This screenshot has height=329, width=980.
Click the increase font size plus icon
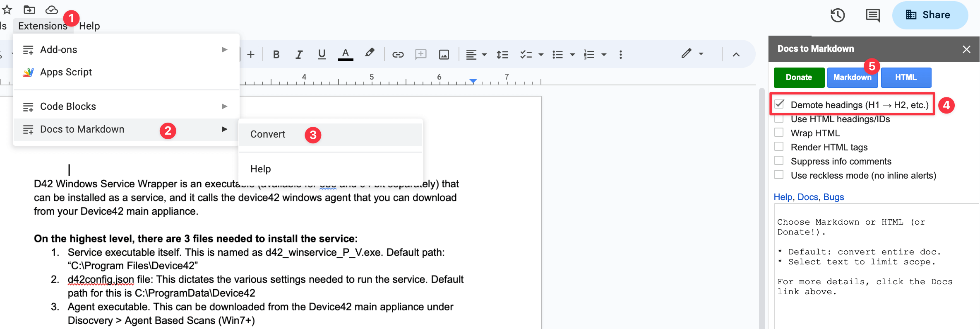pyautogui.click(x=251, y=54)
